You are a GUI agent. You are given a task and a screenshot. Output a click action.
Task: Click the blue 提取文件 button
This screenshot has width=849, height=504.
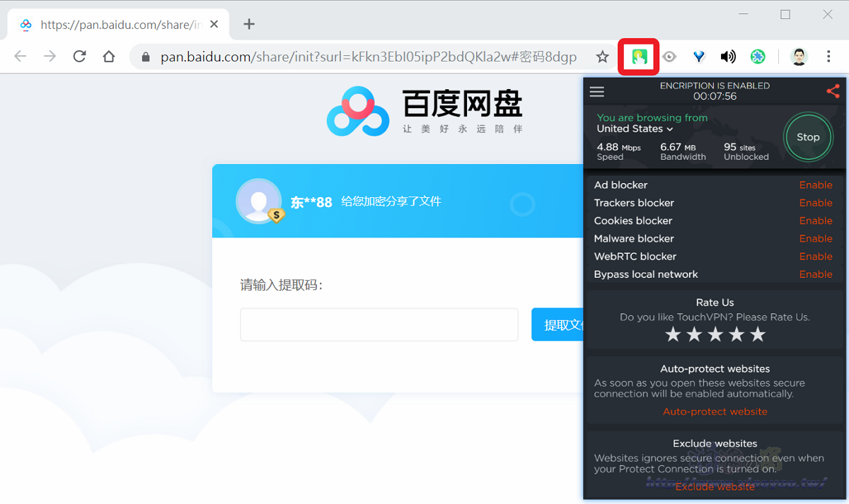click(x=558, y=324)
